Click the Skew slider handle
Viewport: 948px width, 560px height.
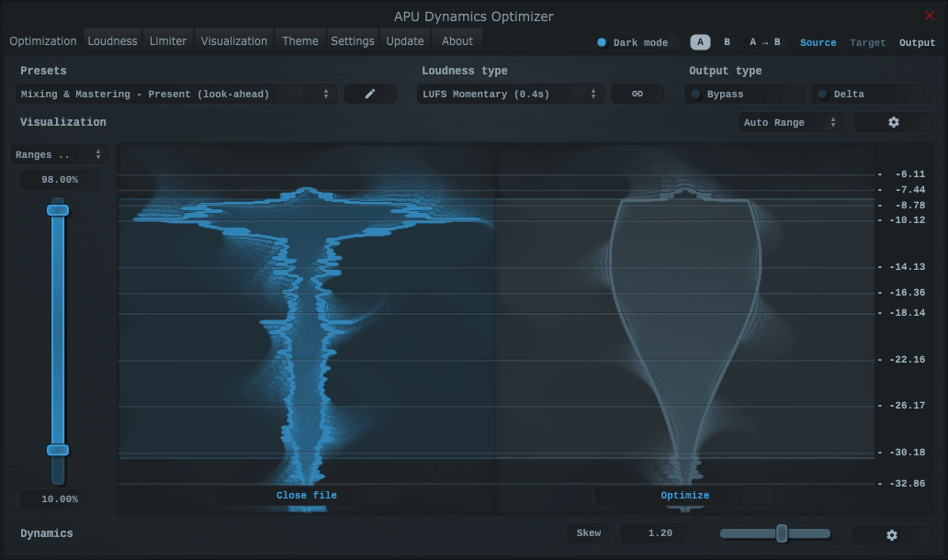point(782,533)
